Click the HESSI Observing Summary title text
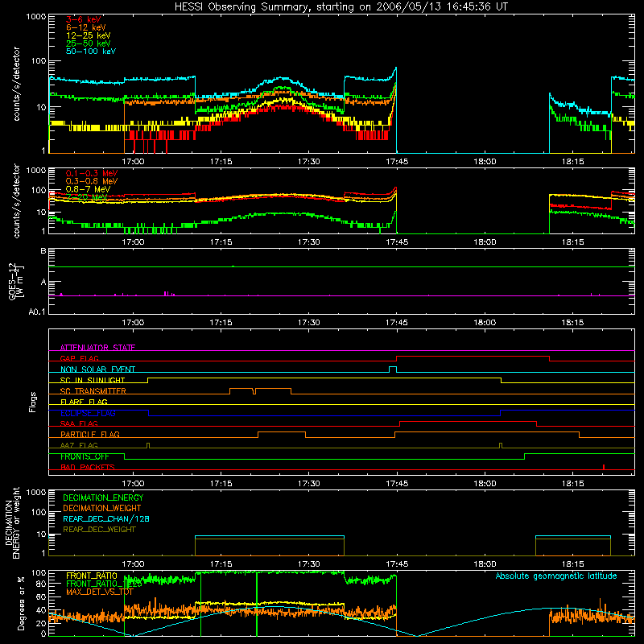 pos(341,7)
